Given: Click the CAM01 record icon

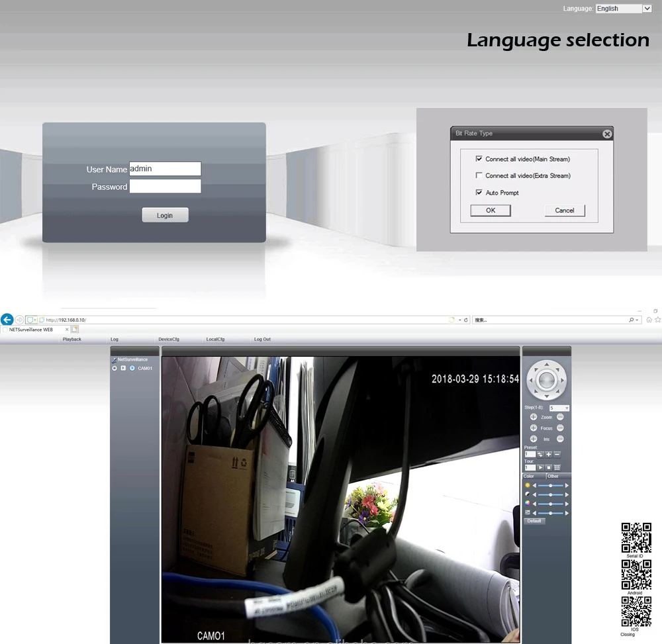Looking at the screenshot, I should coord(115,369).
